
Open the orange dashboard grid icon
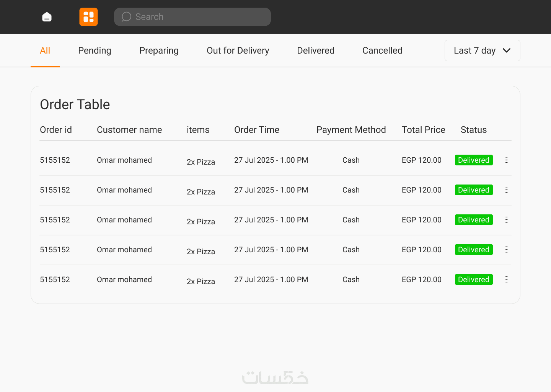[x=88, y=17]
